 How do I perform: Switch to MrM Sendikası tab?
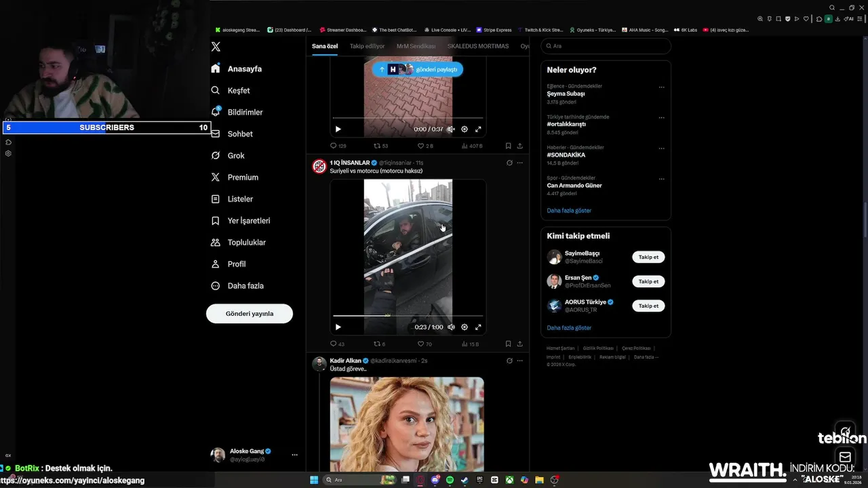coord(416,46)
